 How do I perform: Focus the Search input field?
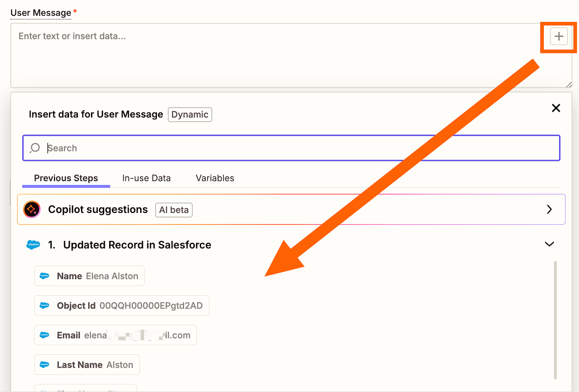(291, 148)
